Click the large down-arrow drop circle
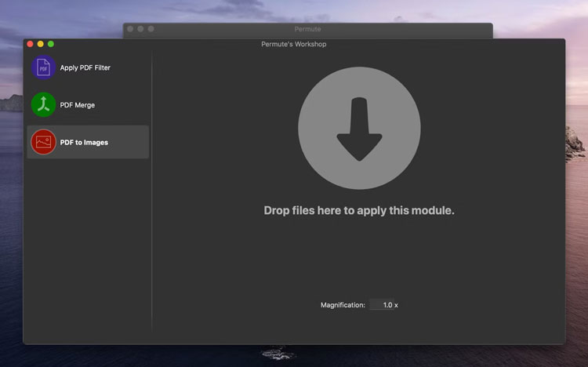 coord(359,129)
